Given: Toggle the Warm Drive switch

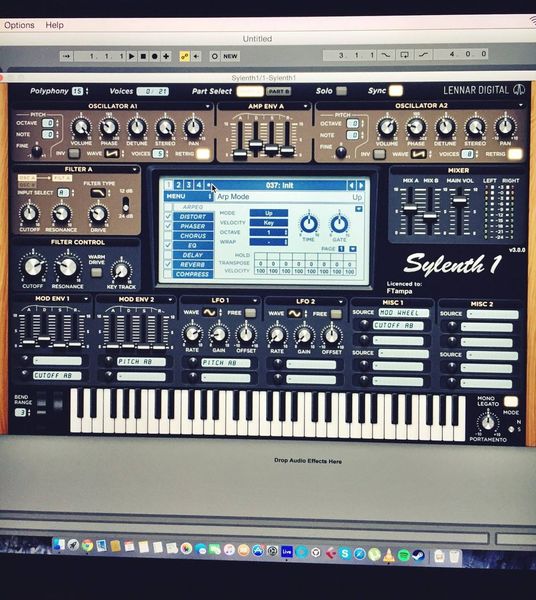Looking at the screenshot, I should click(x=96, y=272).
